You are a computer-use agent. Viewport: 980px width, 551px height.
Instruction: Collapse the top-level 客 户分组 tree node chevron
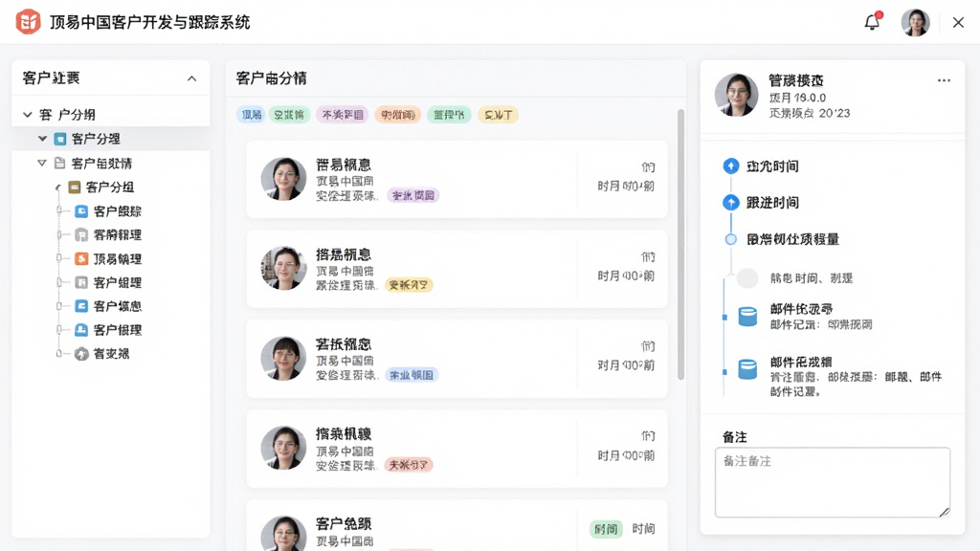tap(28, 115)
